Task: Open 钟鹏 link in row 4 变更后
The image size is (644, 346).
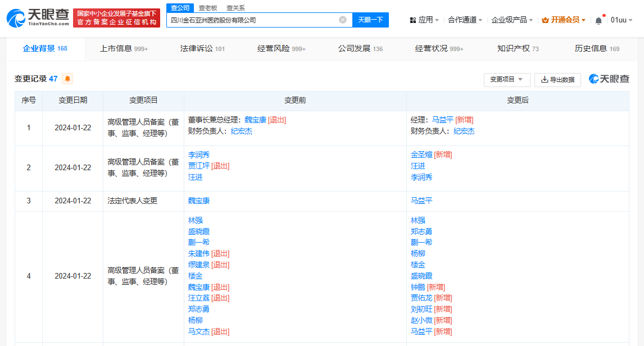Action: [418, 288]
